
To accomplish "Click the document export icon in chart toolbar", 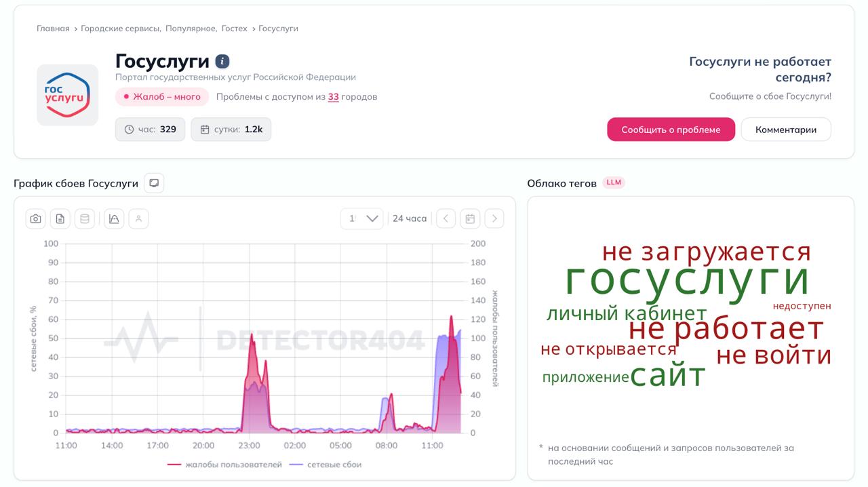I will coord(60,218).
